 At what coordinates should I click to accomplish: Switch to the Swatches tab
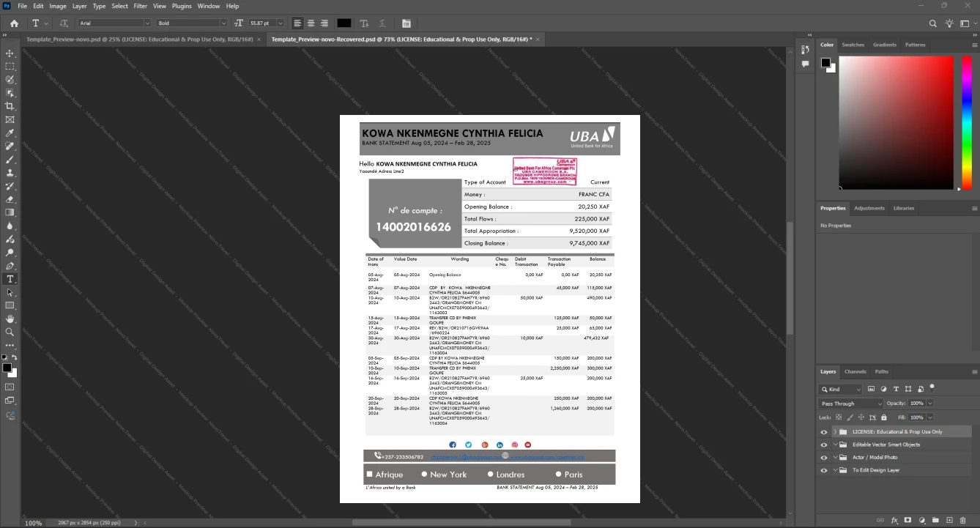click(853, 45)
